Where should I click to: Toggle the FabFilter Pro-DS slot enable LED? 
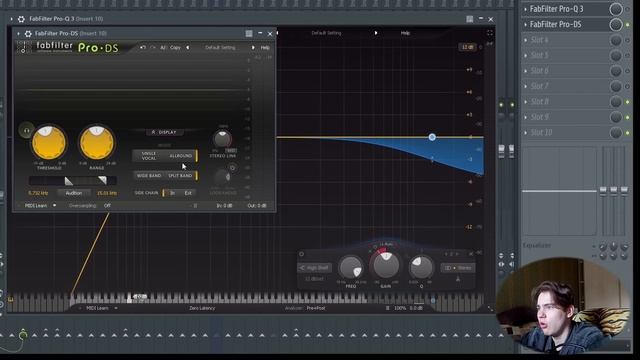tap(628, 25)
